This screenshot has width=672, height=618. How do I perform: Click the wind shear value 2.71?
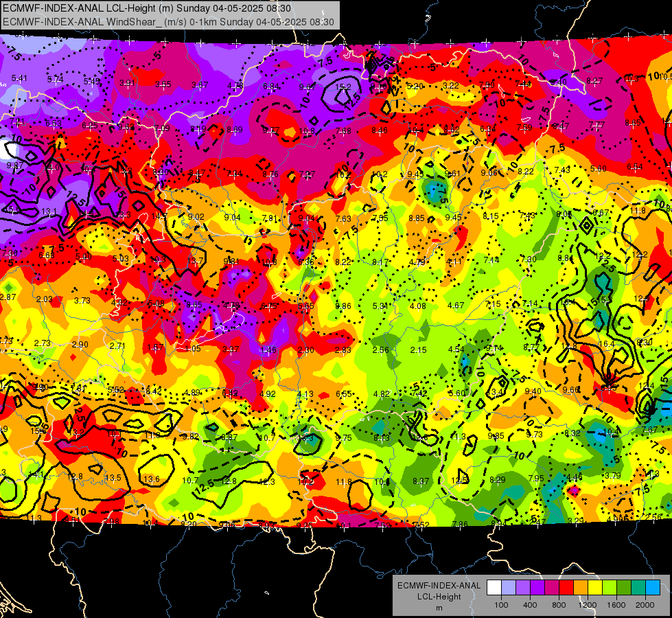coord(117,345)
